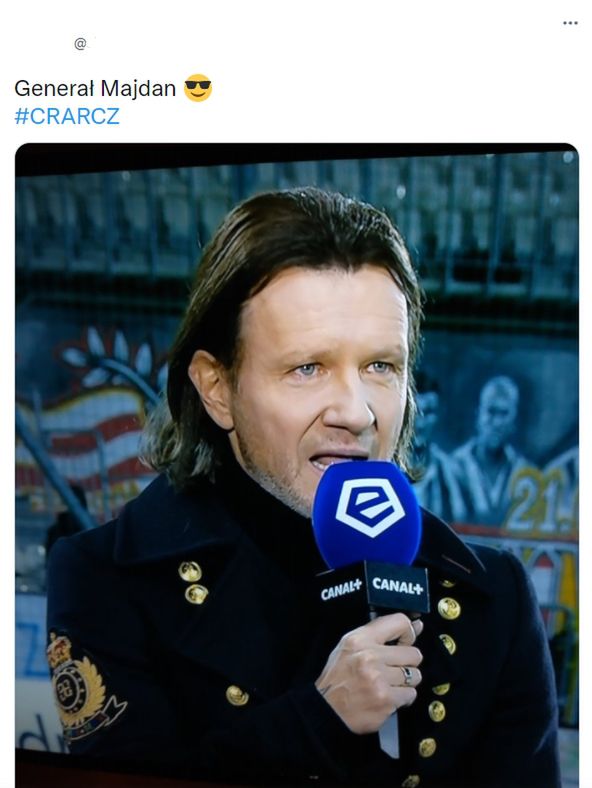Open the #CRARCZ hashtag link
This screenshot has height=788, width=592.
coord(67,116)
